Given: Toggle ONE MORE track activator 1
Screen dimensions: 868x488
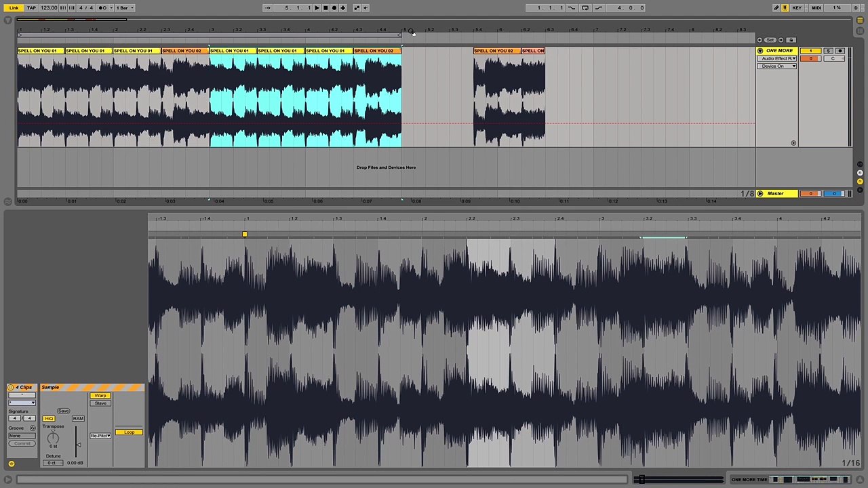Looking at the screenshot, I should 810,51.
